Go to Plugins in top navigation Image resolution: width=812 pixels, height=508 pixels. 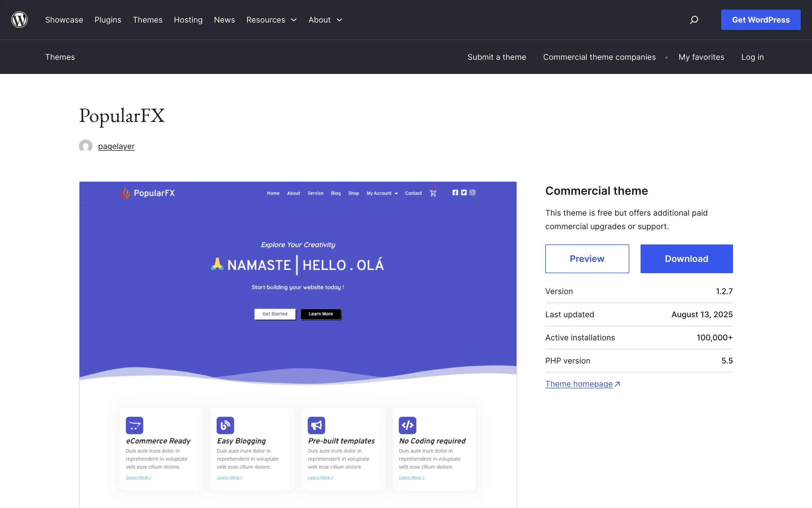click(x=108, y=20)
